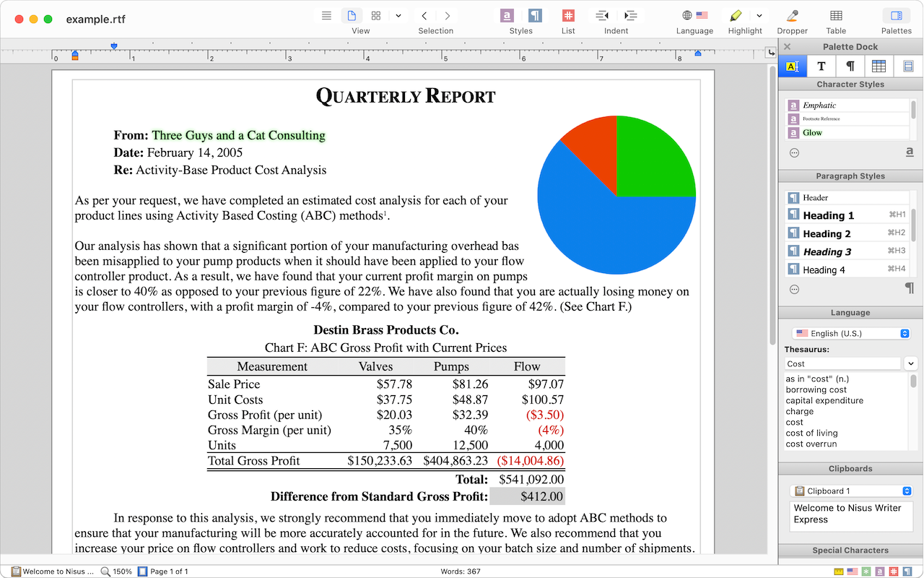Image resolution: width=924 pixels, height=578 pixels.
Task: Click the increase indent icon
Action: [x=630, y=16]
